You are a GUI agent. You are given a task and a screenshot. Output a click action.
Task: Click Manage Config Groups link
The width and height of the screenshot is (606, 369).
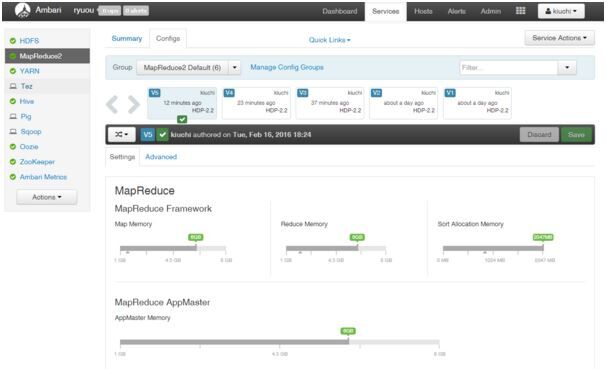coord(287,67)
